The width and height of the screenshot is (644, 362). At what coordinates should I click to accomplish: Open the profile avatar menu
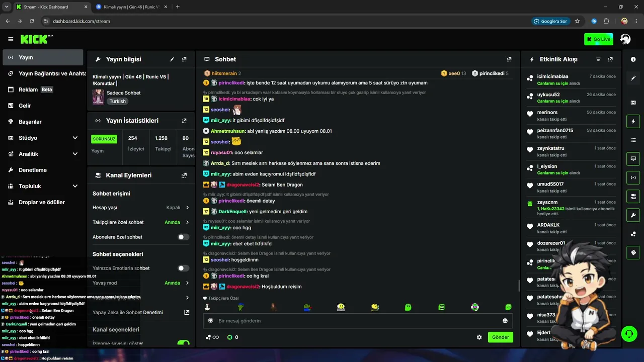(625, 39)
